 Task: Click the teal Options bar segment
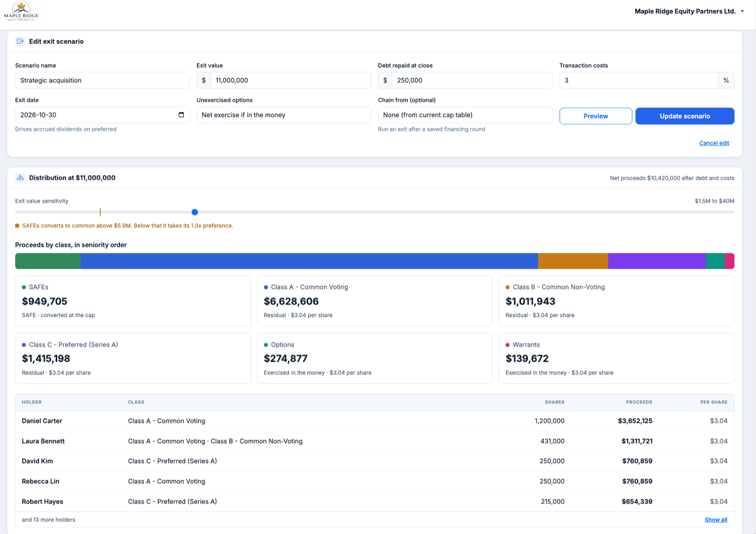pyautogui.click(x=715, y=261)
